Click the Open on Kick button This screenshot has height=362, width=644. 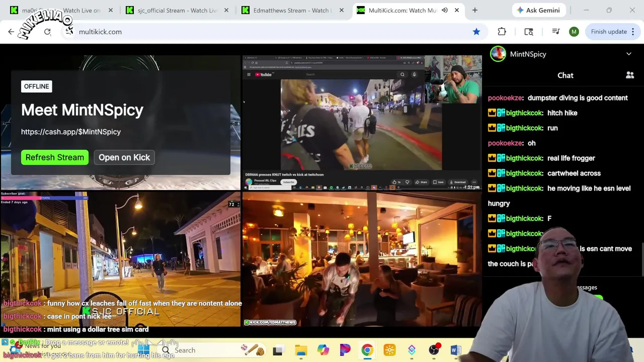[x=124, y=157]
